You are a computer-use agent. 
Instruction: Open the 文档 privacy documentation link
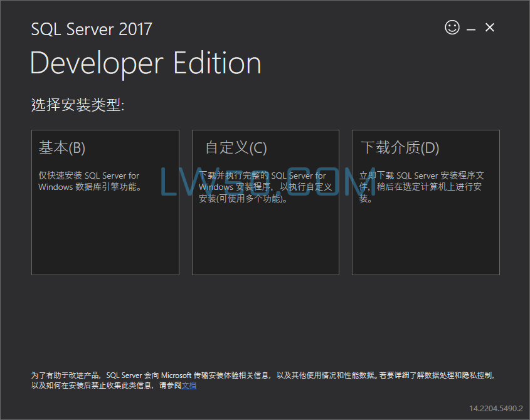[188, 386]
